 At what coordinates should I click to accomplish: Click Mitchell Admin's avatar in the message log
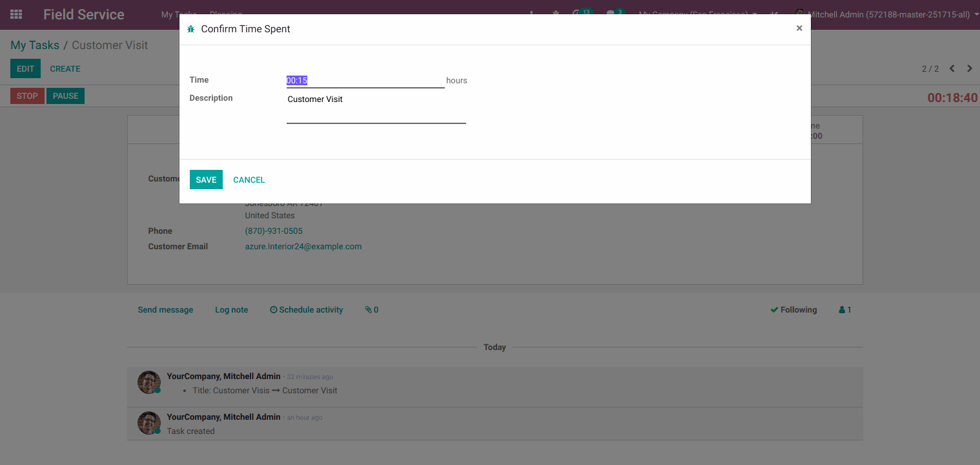pyautogui.click(x=148, y=382)
